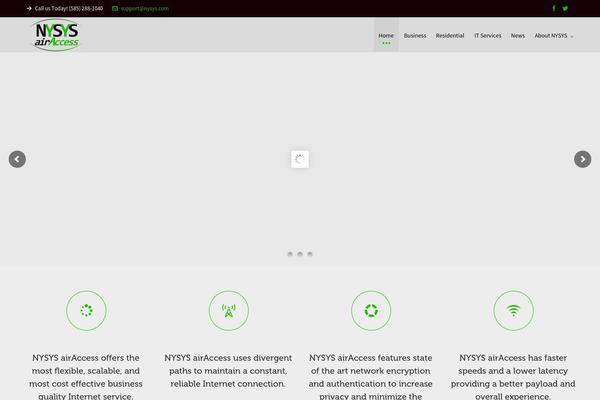Open the News menu item
The height and width of the screenshot is (400, 600).
pos(518,36)
